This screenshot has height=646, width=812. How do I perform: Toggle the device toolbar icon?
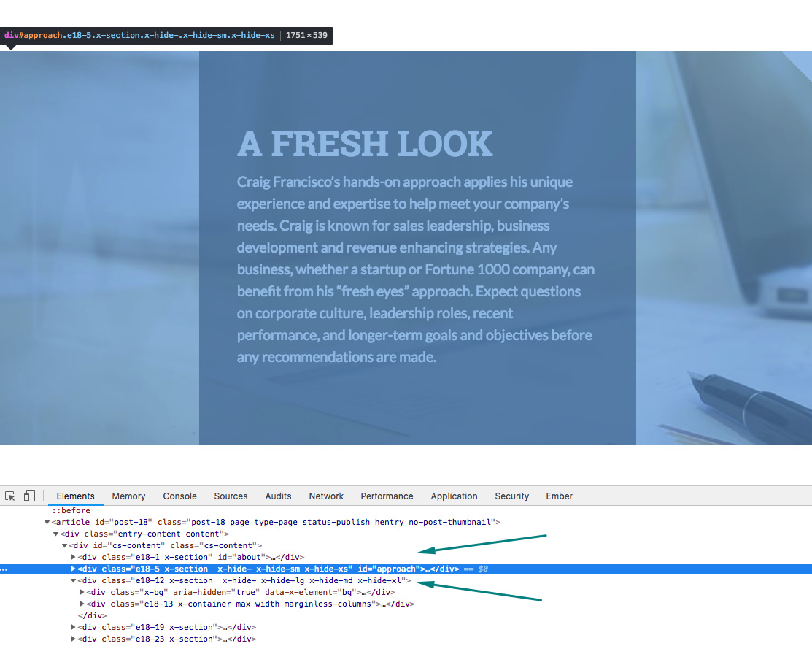29,496
